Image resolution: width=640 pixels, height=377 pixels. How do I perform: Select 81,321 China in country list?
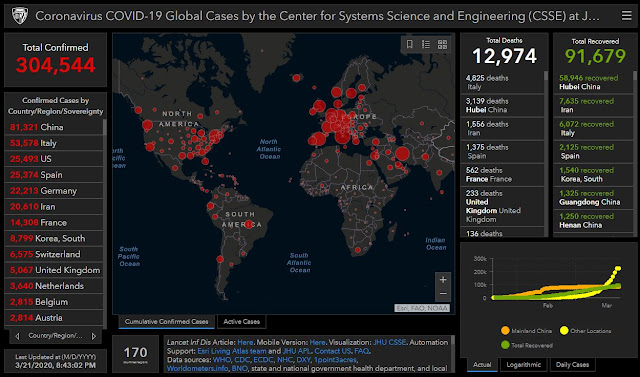click(x=53, y=127)
